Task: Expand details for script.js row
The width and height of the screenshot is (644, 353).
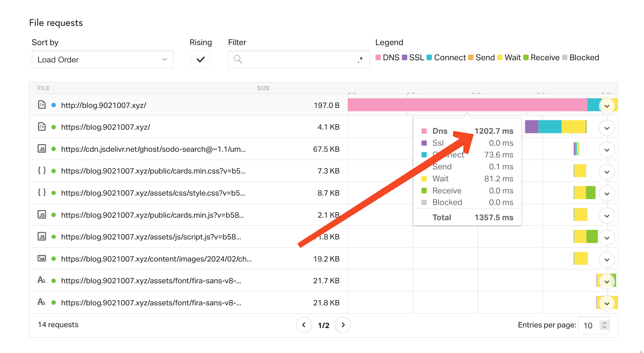Action: coord(607,238)
